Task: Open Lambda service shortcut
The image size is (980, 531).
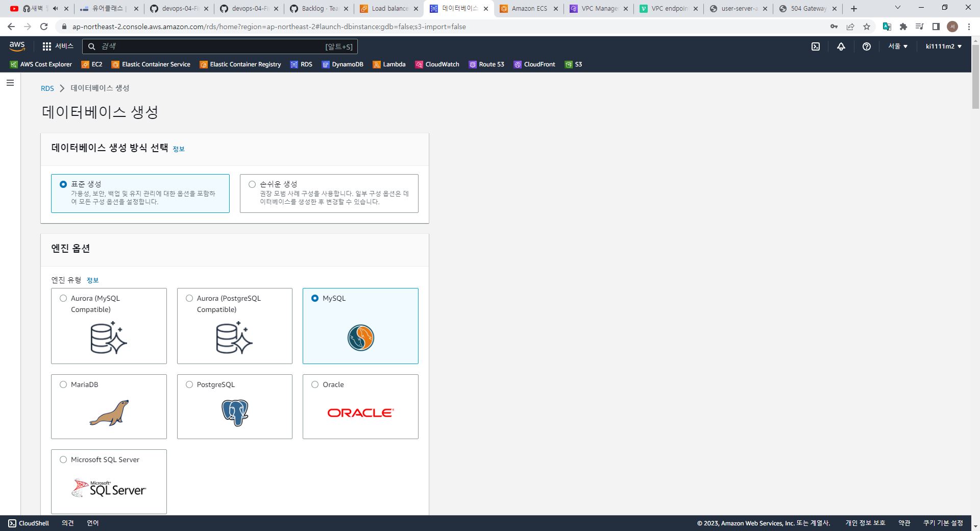Action: [x=389, y=64]
